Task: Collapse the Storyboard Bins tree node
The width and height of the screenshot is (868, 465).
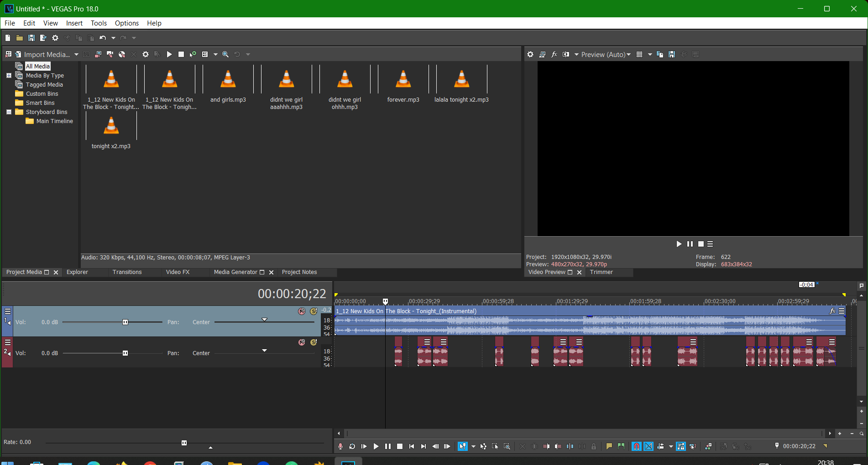Action: pyautogui.click(x=9, y=112)
